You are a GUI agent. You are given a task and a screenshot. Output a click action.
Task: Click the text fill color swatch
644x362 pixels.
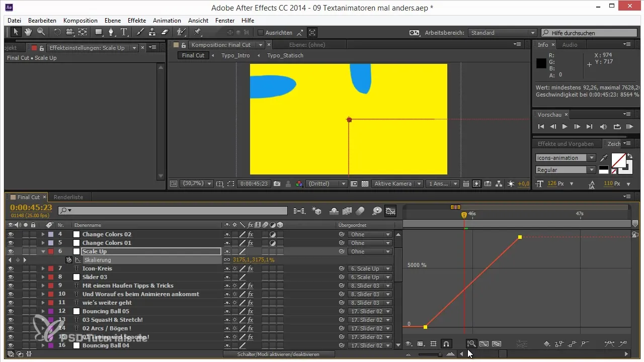tap(618, 160)
